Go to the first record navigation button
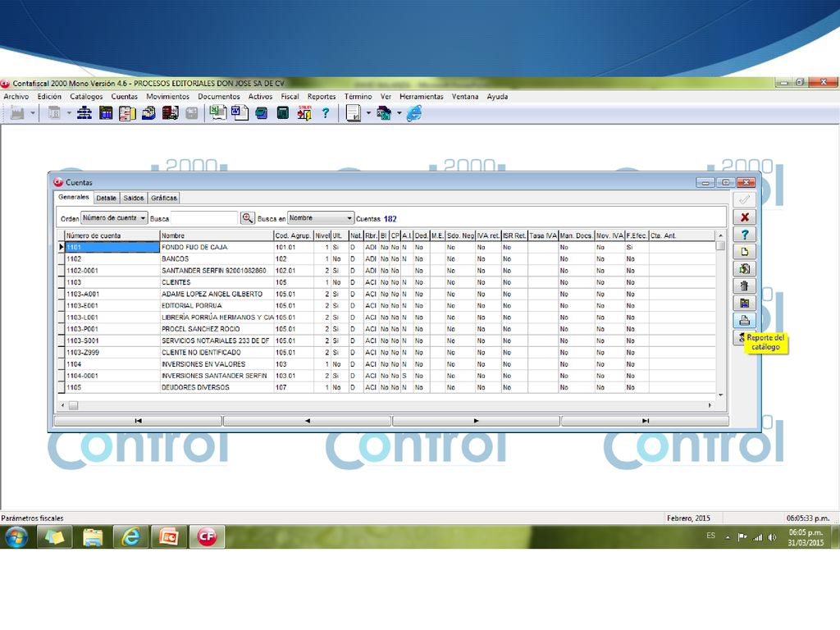Image resolution: width=840 pixels, height=630 pixels. pyautogui.click(x=138, y=421)
